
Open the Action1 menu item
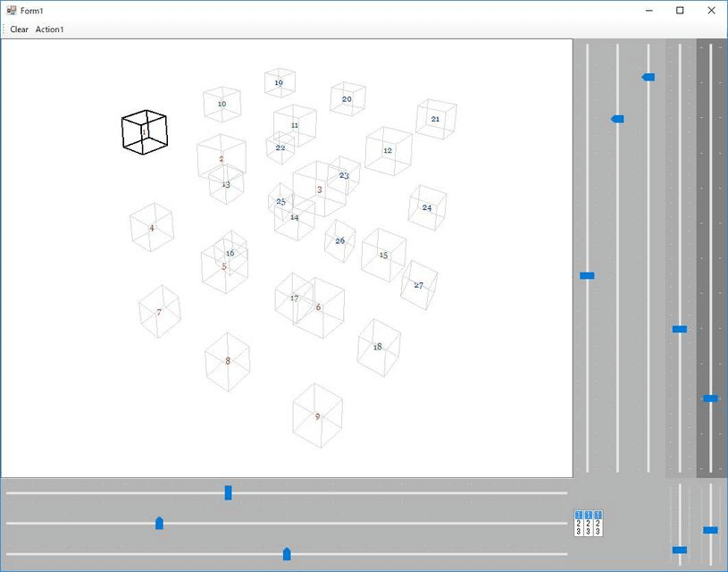(50, 29)
